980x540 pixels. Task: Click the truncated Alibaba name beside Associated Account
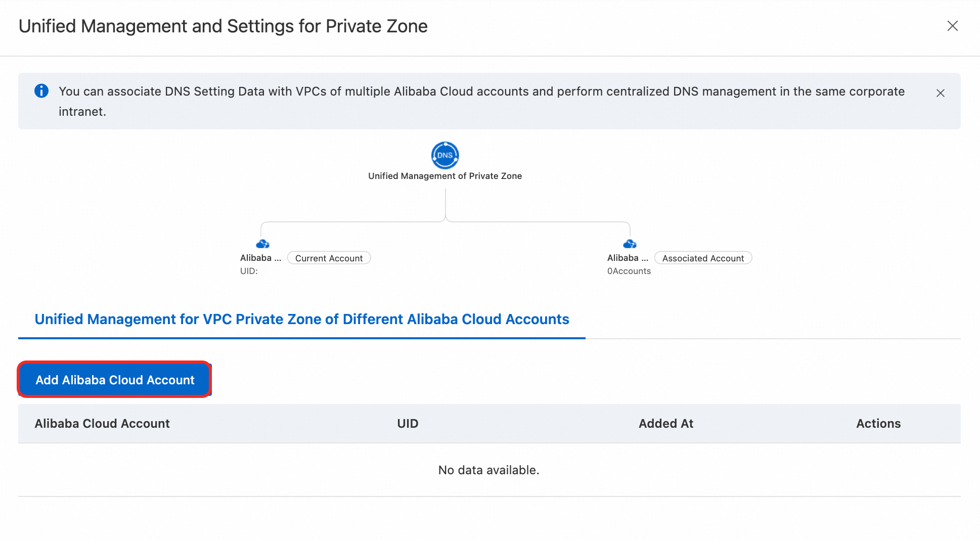tap(628, 258)
